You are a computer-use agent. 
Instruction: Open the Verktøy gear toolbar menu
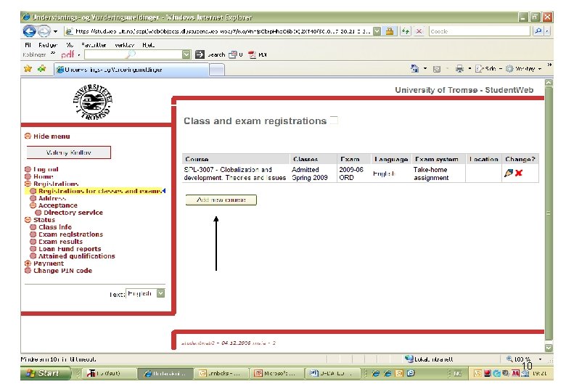522,68
